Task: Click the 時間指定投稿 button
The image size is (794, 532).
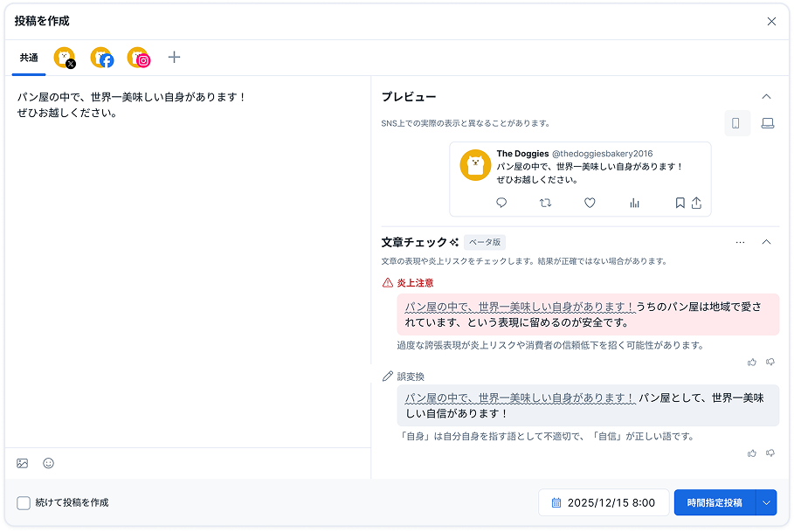Action: 714,503
